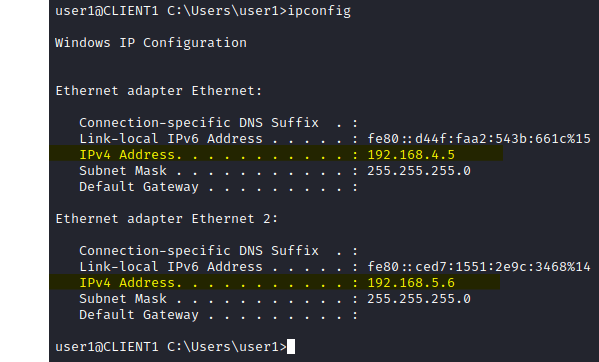Click the second 255.255.255.0 subnet mask
The image size is (599, 362).
[x=419, y=299]
